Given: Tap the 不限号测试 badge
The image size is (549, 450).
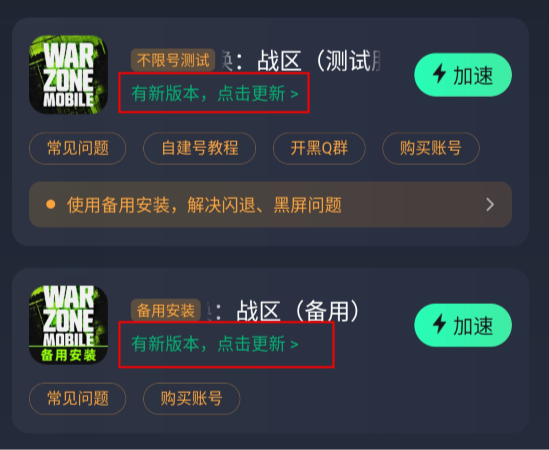Looking at the screenshot, I should pyautogui.click(x=173, y=60).
